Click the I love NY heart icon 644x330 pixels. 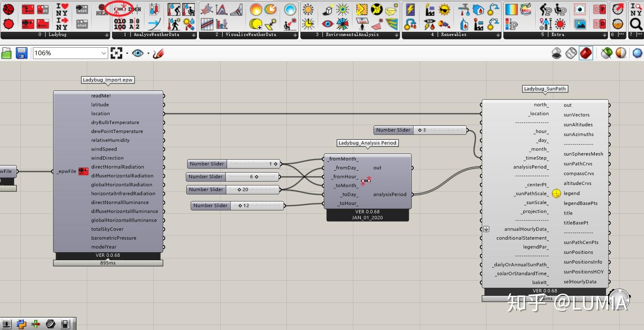[x=62, y=9]
